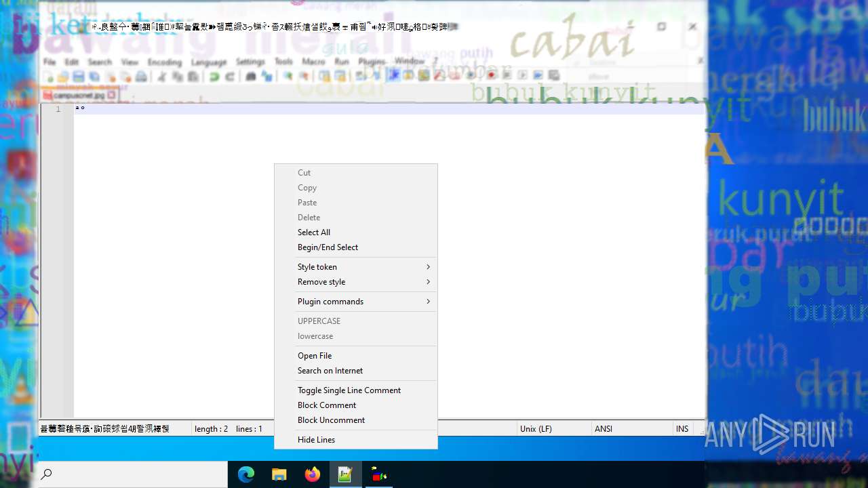Open the File menu
Screen dimensions: 868x488
tap(50, 62)
